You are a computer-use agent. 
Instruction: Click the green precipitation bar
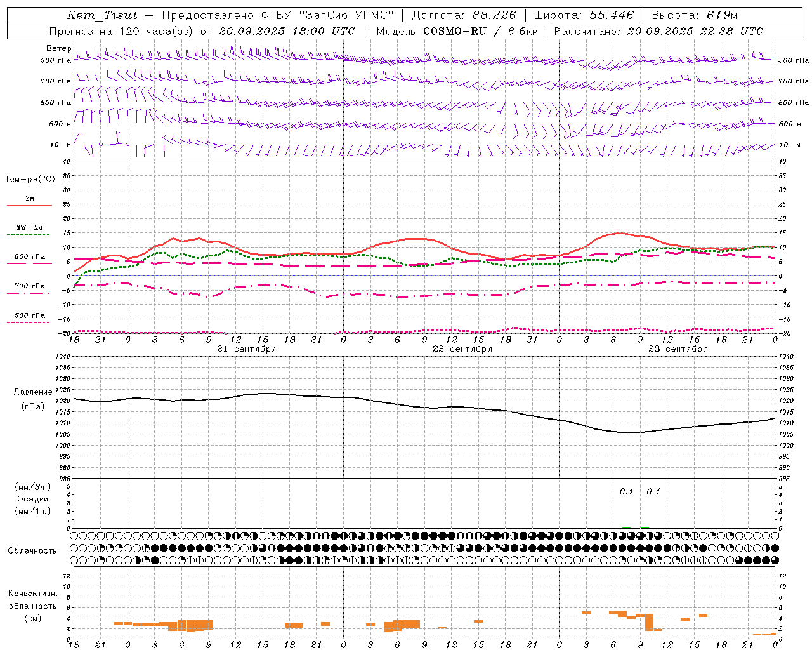645,527
